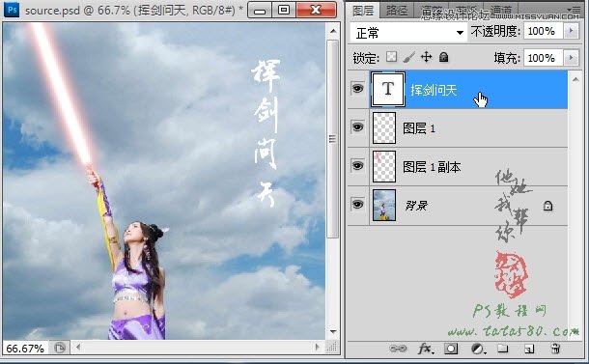The image size is (589, 364).
Task: Select the 图层 1 layer thumbnail
Action: tap(384, 128)
